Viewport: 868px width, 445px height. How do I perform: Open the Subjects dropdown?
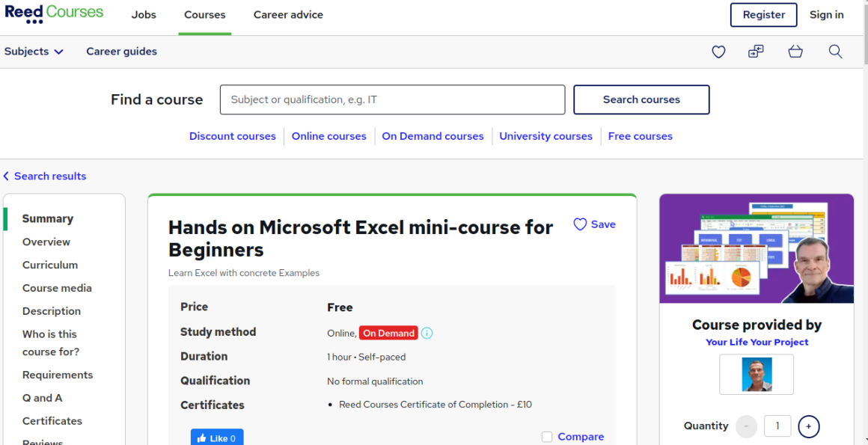(34, 51)
